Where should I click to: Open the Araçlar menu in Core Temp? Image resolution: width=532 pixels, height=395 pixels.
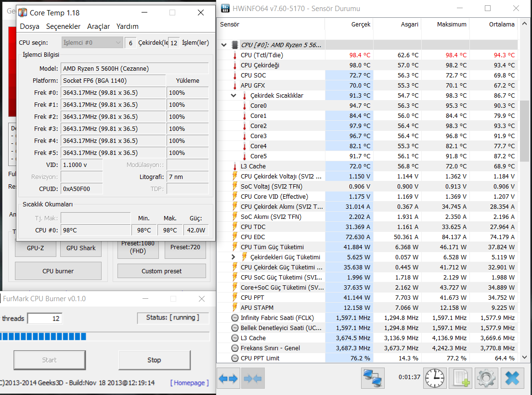tap(98, 26)
